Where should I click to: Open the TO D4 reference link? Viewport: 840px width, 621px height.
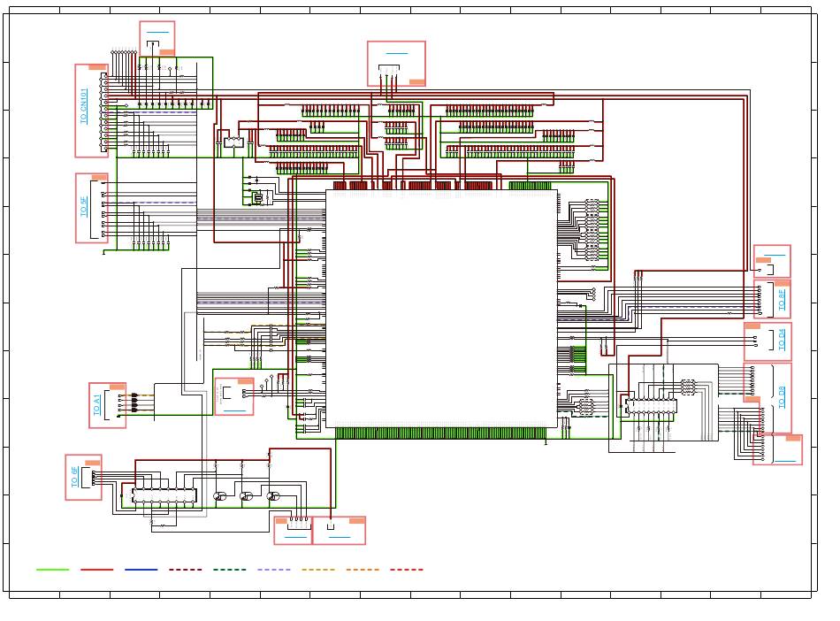782,339
